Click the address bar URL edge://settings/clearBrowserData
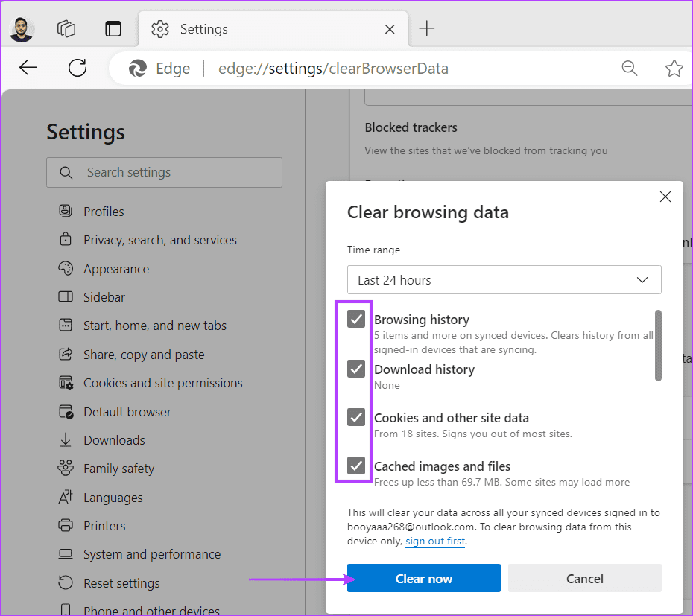 333,69
